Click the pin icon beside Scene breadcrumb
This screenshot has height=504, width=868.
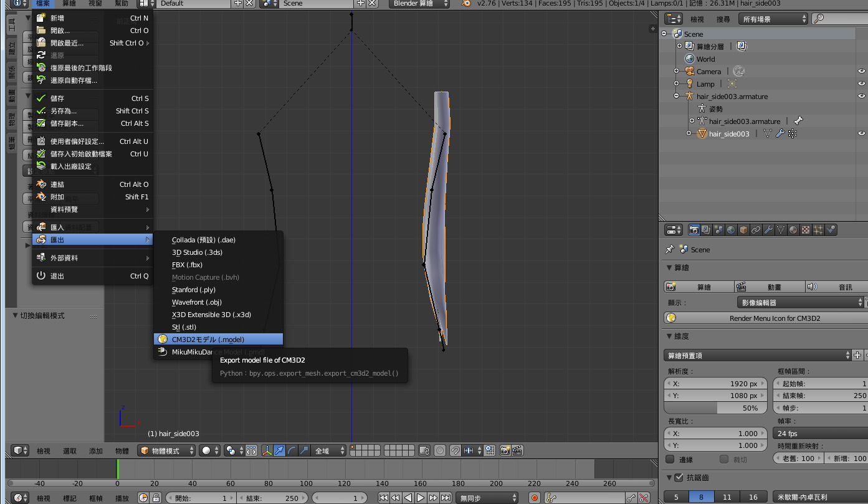click(x=670, y=249)
